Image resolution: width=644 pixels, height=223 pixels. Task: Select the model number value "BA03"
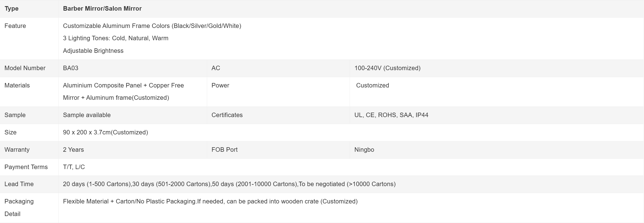pyautogui.click(x=70, y=68)
